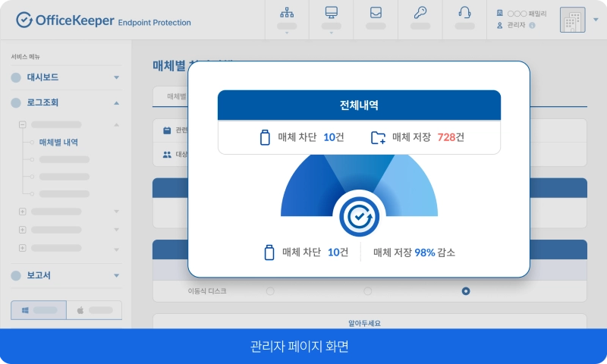Switch to the Windows OS tab
Viewport: 607px width, 364px height.
[38, 310]
